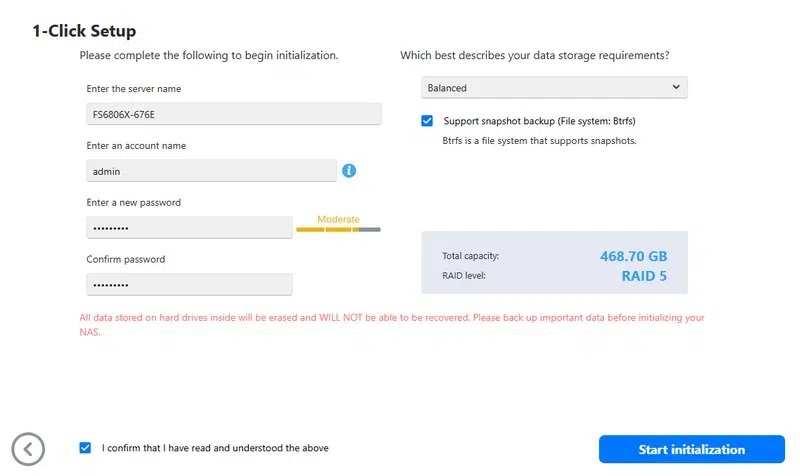Screen dimensions: 800x476
Task: Click the dropdown chevron arrow next to Balanced
Action: coord(676,88)
